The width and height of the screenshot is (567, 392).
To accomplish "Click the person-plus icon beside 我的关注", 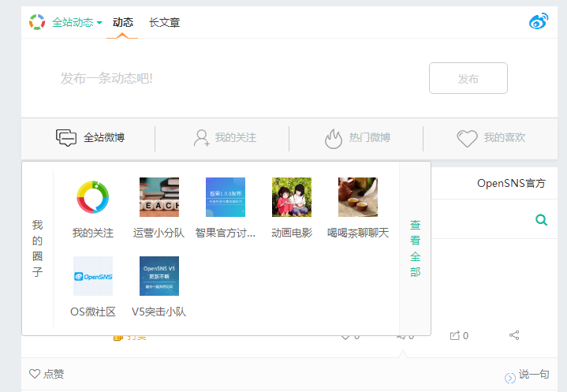I will click(x=201, y=138).
